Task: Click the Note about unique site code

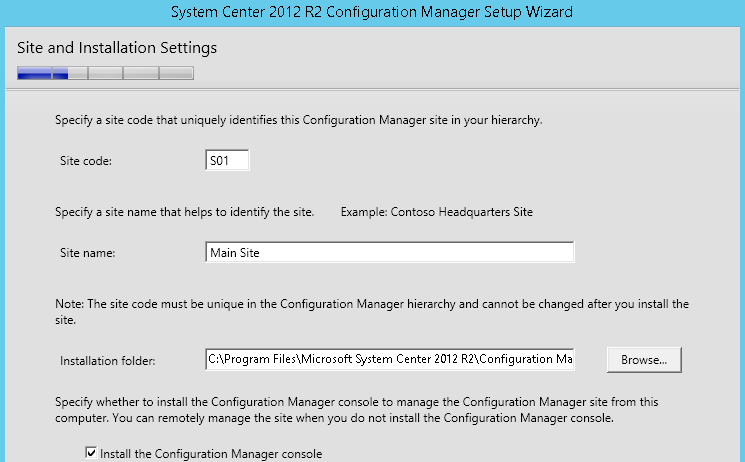Action: (x=372, y=312)
